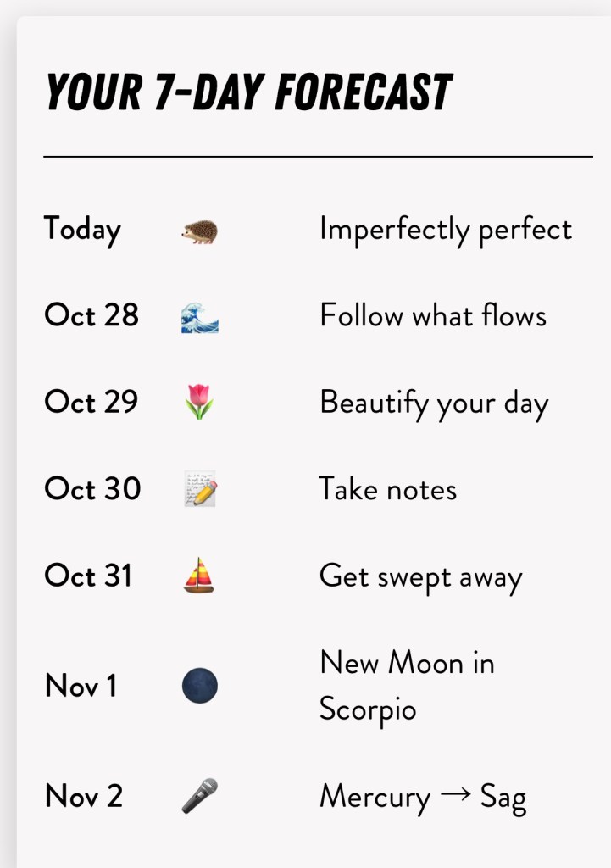Tap the tulip emoji for Oct 29
Screen dimensions: 611x868
pos(199,403)
